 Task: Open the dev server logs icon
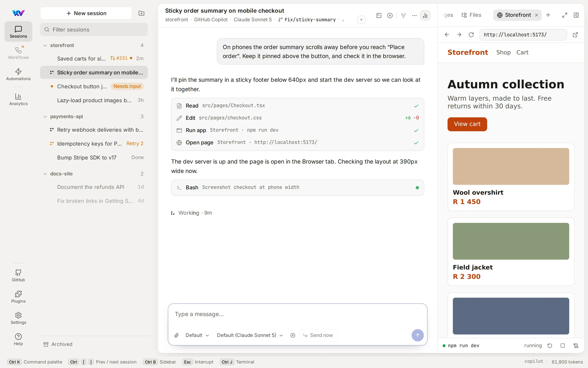coord(576,346)
